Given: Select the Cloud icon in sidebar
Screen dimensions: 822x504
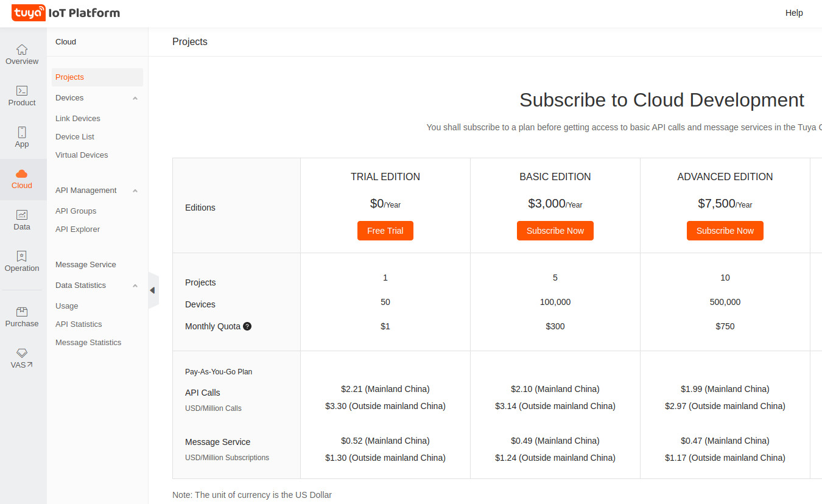Looking at the screenshot, I should point(22,179).
